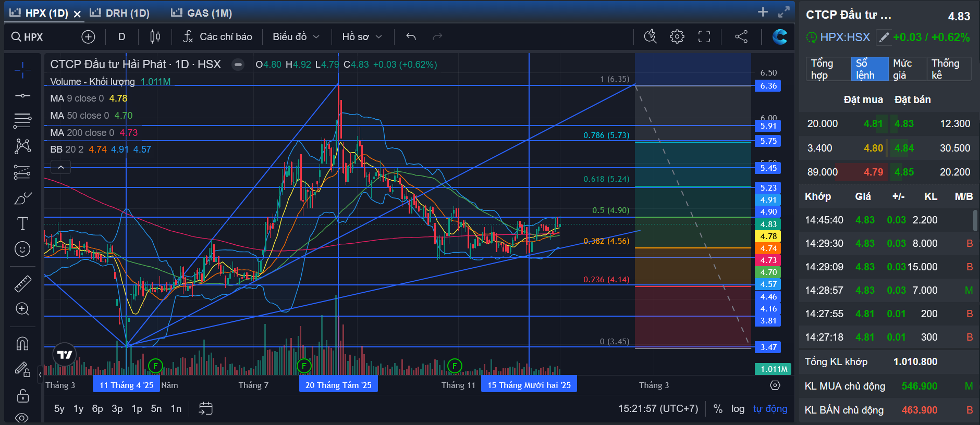Image resolution: width=980 pixels, height=425 pixels.
Task: Open the Fibonacci retracement tools
Action: (22, 121)
